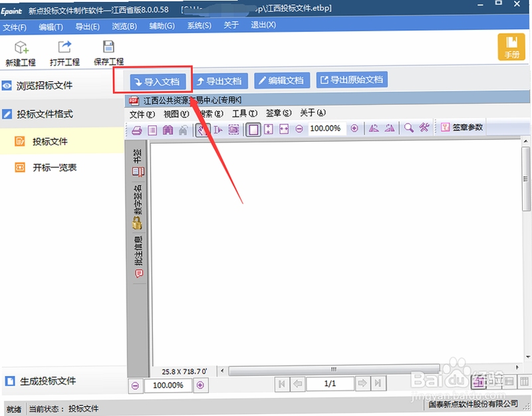
Task: Choose fit page height view
Action: click(x=269, y=129)
